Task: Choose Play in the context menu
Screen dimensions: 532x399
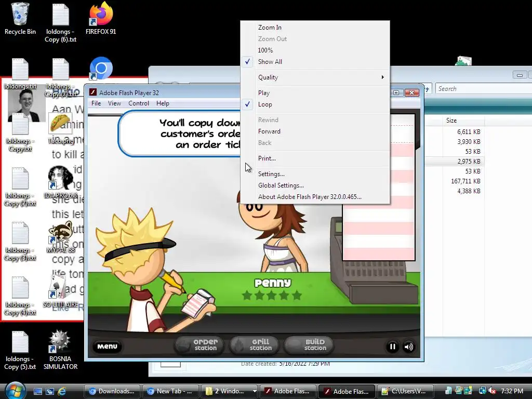Action: [x=315, y=93]
